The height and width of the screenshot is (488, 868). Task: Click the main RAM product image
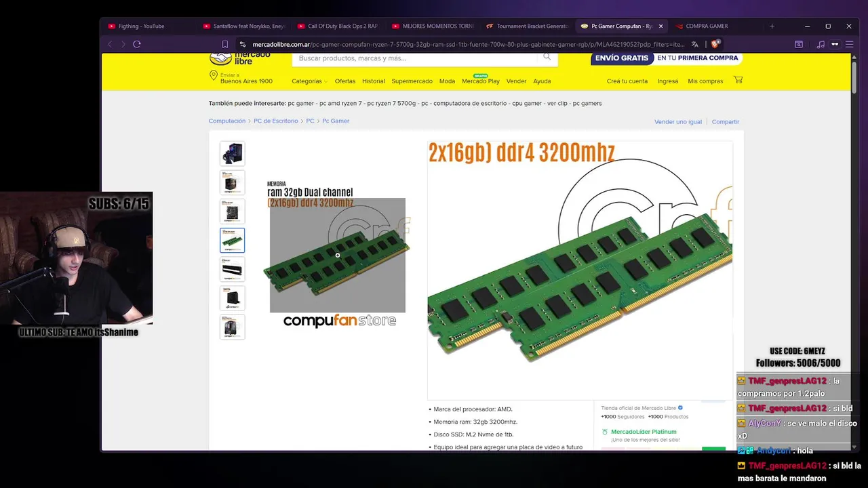(337, 255)
